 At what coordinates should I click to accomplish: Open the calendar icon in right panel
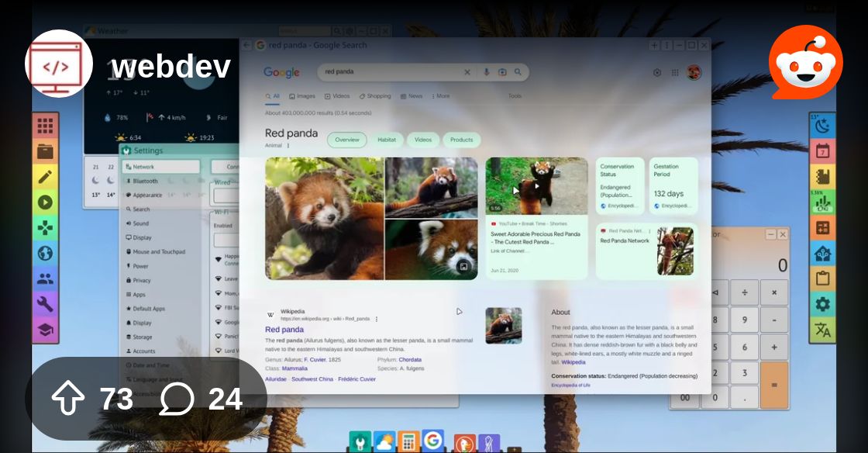click(x=822, y=151)
